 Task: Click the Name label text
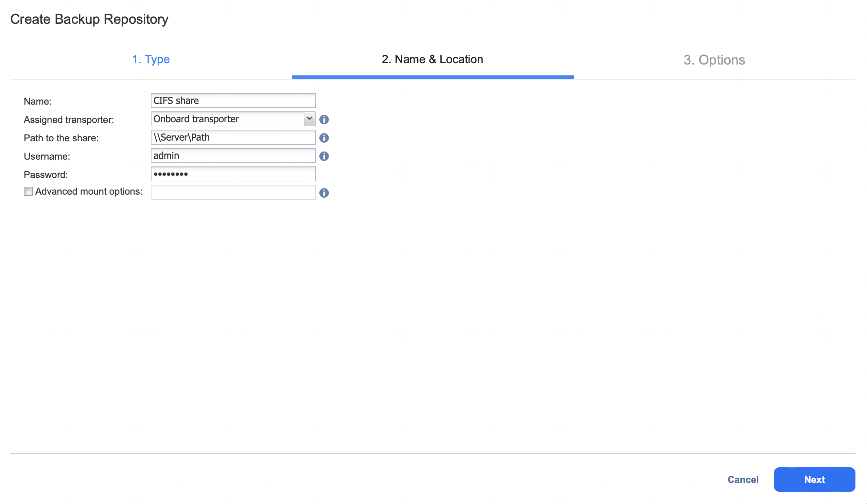coord(37,101)
